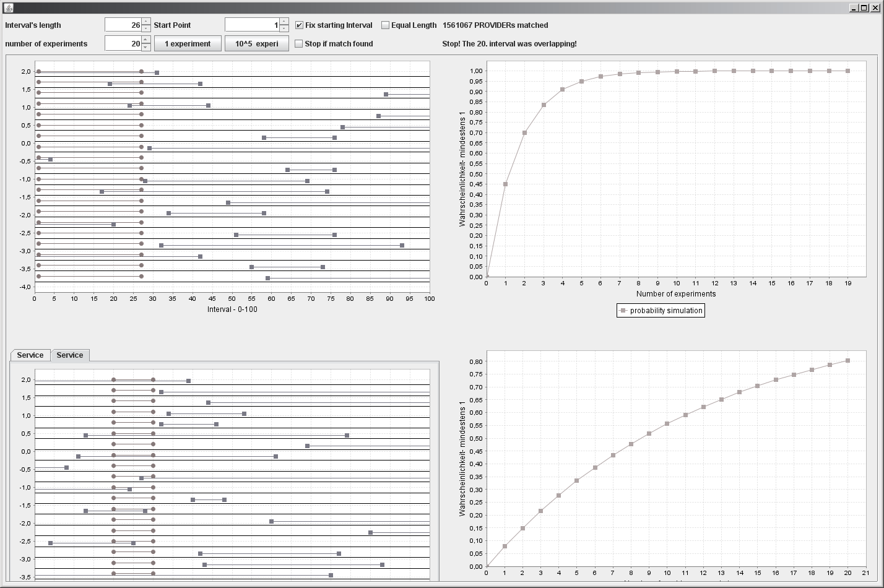
Task: Switch to the first Service tab
Action: coord(30,355)
